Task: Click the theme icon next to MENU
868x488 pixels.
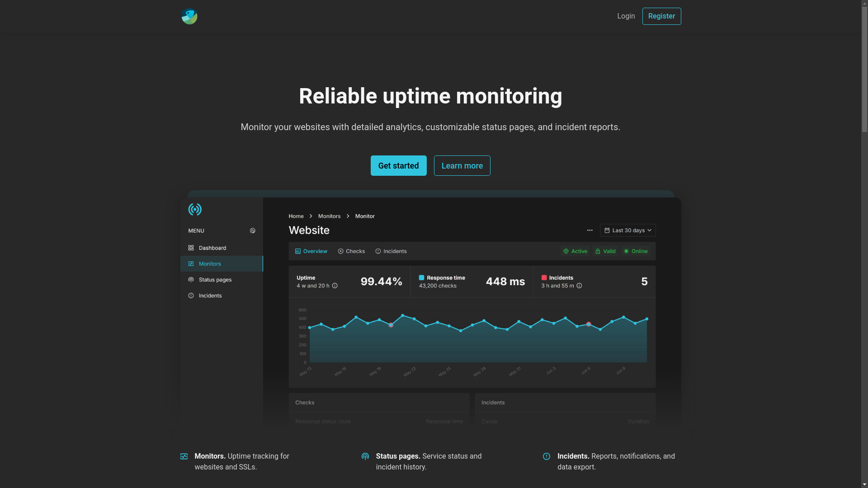Action: (x=253, y=230)
